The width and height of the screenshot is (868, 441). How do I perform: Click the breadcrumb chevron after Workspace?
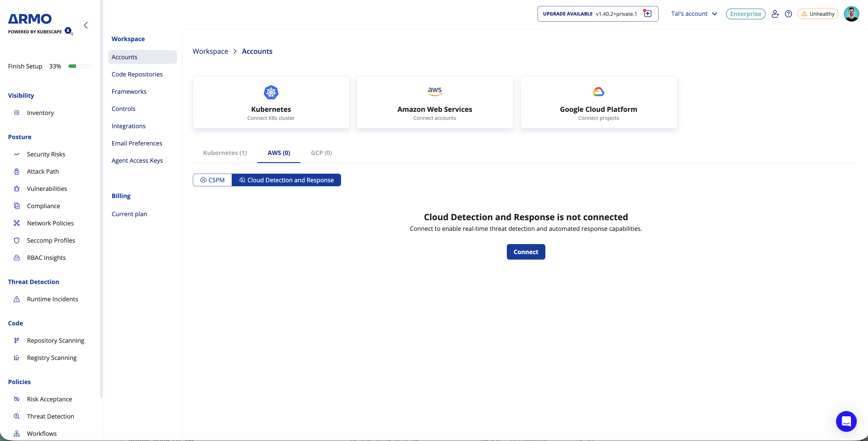[235, 51]
